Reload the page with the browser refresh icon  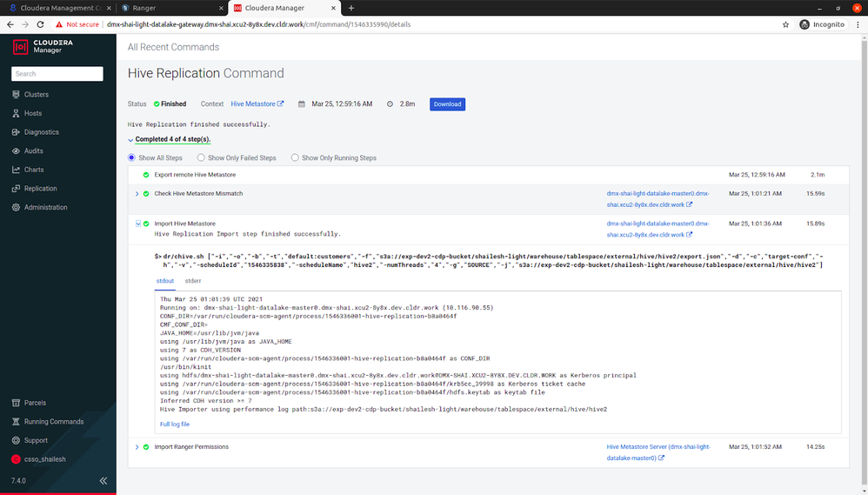(x=40, y=24)
